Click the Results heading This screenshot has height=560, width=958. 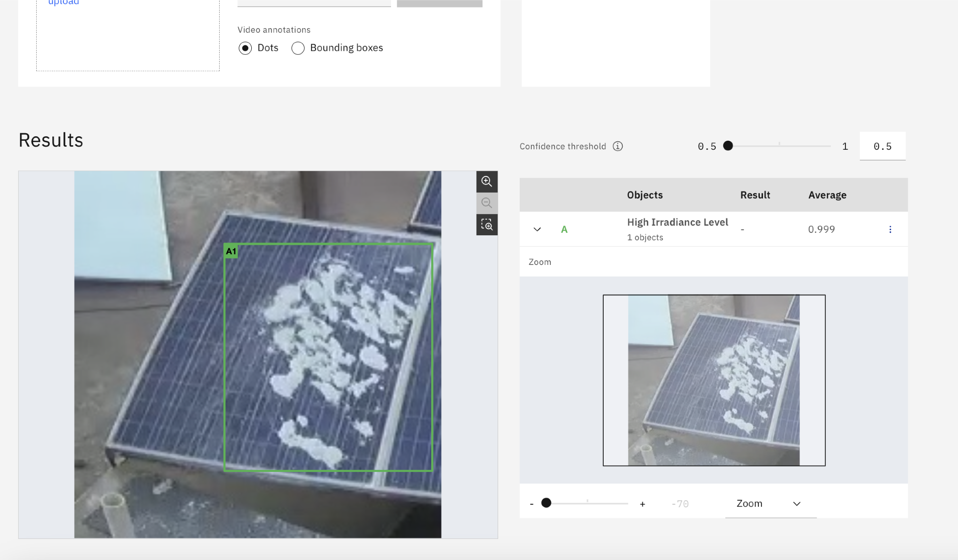click(x=51, y=140)
